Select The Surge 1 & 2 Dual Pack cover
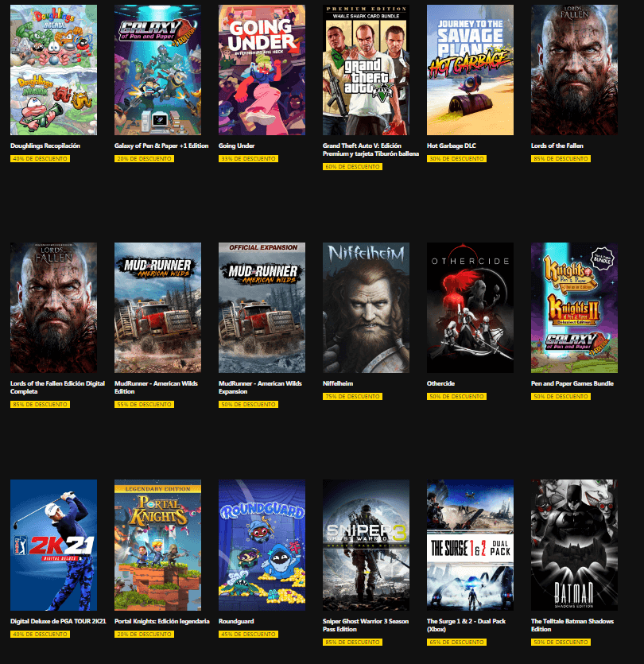 470,545
